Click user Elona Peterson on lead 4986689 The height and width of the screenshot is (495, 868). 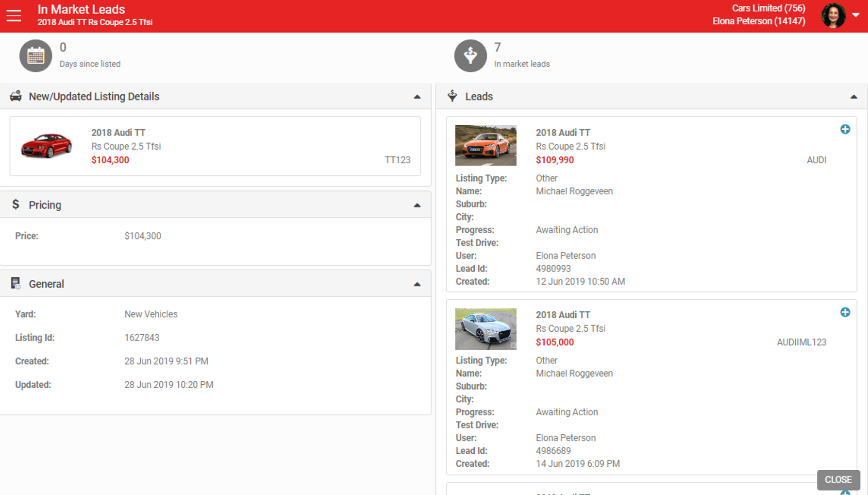(x=566, y=438)
